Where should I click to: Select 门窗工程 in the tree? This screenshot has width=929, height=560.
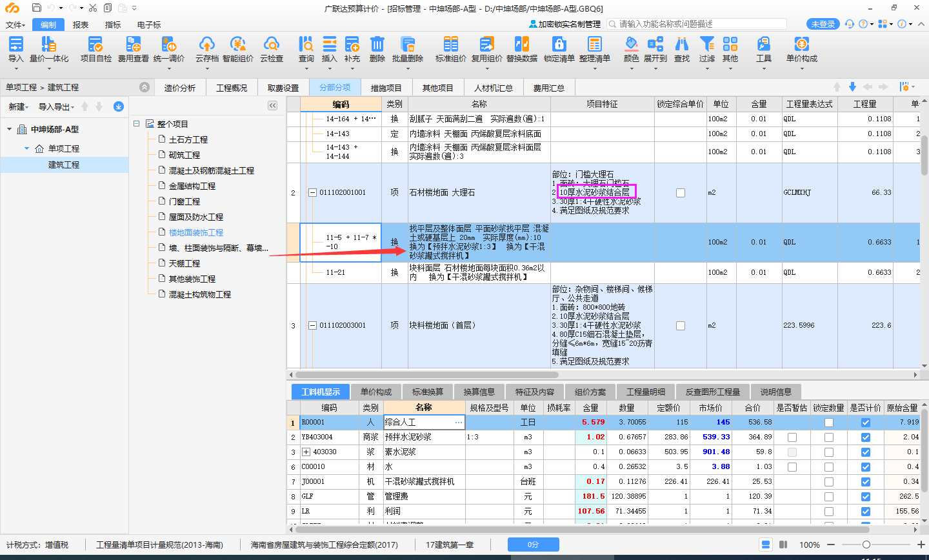(185, 201)
